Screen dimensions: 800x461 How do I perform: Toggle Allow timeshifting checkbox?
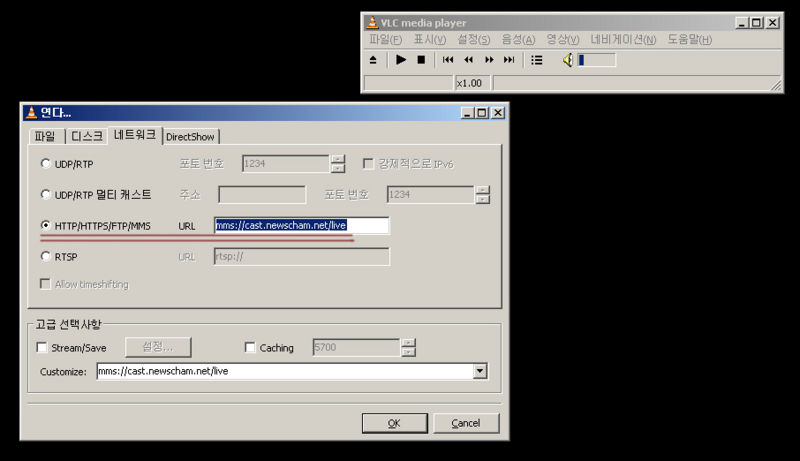click(45, 284)
